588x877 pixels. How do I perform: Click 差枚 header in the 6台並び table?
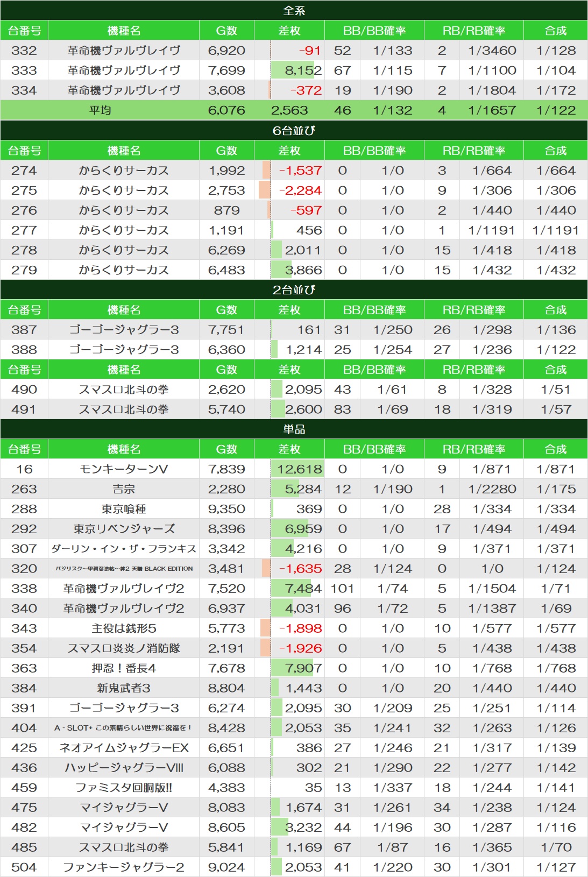(289, 151)
